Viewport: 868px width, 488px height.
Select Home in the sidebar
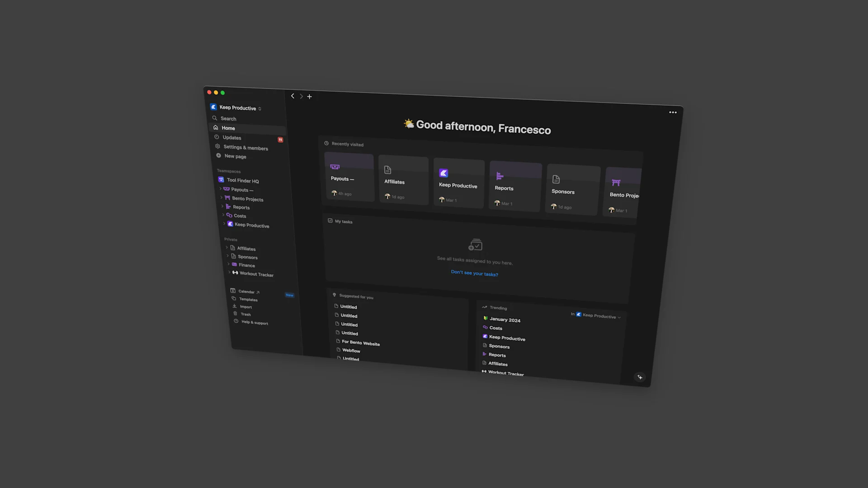tap(228, 128)
